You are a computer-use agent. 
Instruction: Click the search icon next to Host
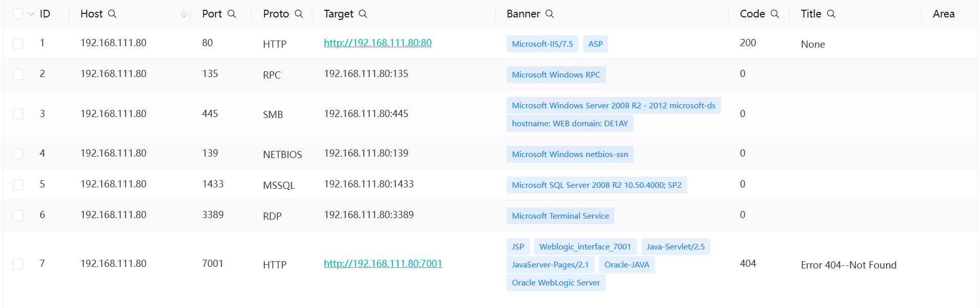pyautogui.click(x=112, y=14)
